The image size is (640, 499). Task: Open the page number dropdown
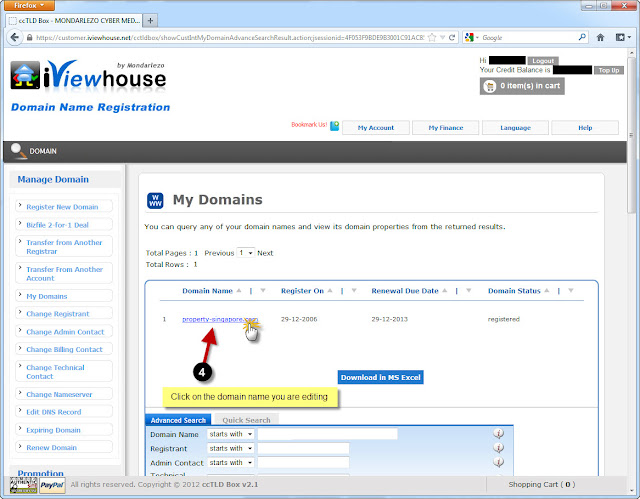click(246, 253)
